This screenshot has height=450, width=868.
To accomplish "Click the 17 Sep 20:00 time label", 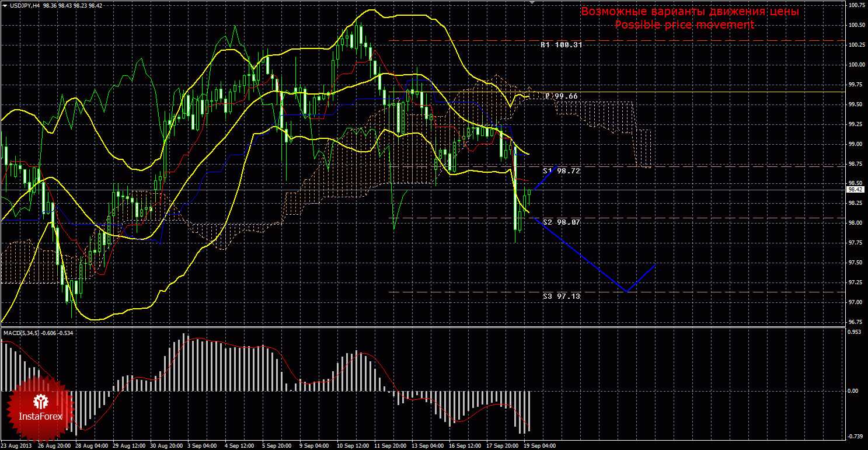I will tap(501, 445).
